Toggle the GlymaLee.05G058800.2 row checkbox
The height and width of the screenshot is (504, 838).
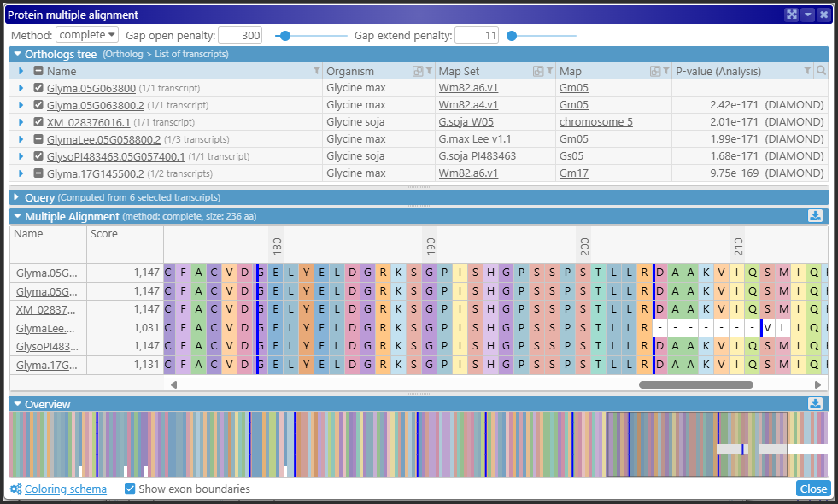coord(38,139)
